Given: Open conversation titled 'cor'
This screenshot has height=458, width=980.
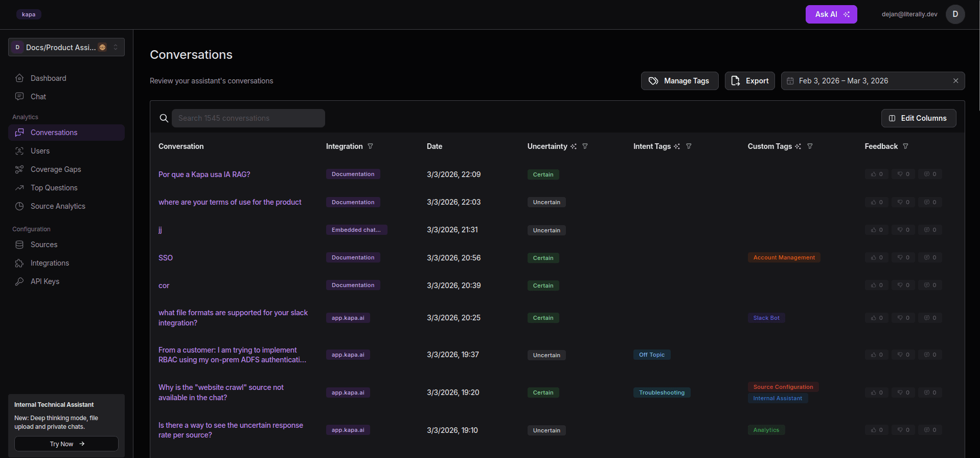Looking at the screenshot, I should [164, 286].
